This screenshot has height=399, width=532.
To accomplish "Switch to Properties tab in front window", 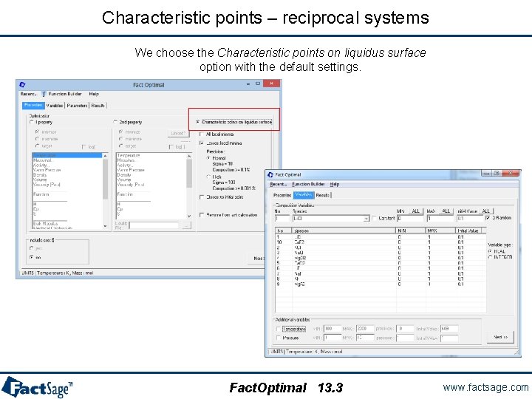I will (282, 195).
